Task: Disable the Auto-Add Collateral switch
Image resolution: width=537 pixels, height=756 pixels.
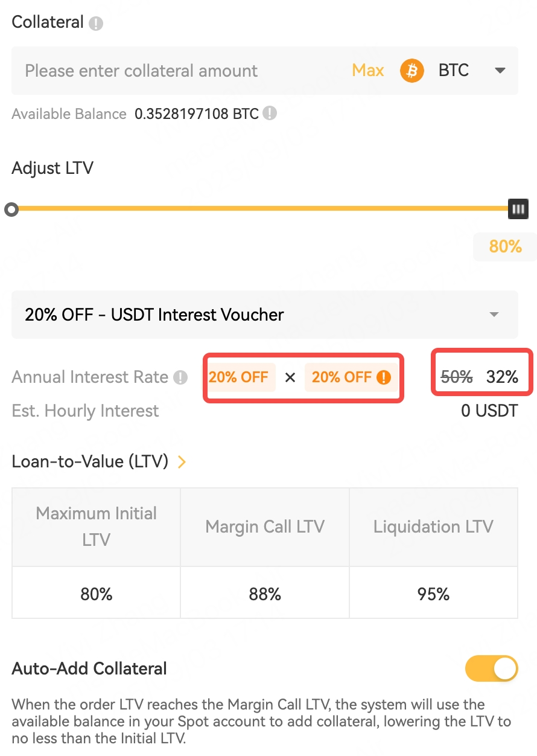Action: coord(491,668)
